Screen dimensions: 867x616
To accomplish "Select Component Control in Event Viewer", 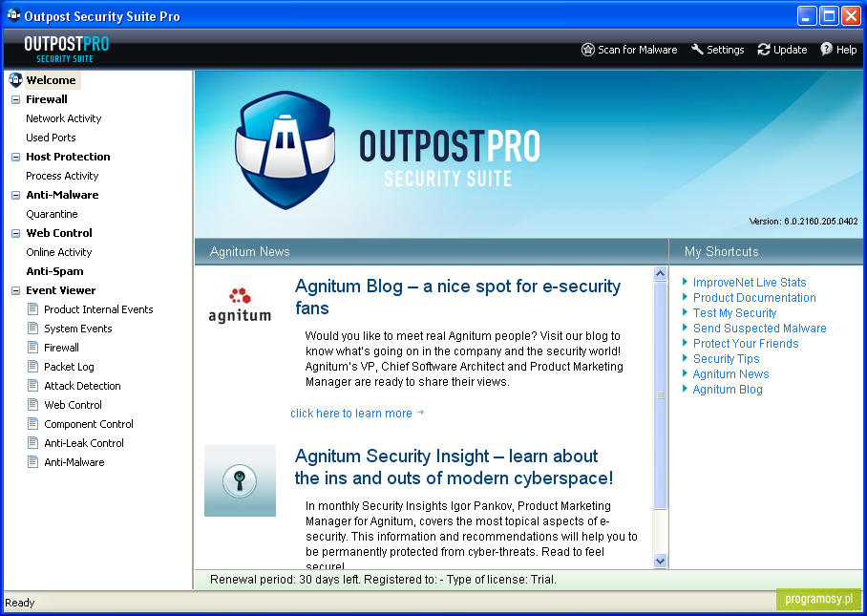I will [89, 424].
